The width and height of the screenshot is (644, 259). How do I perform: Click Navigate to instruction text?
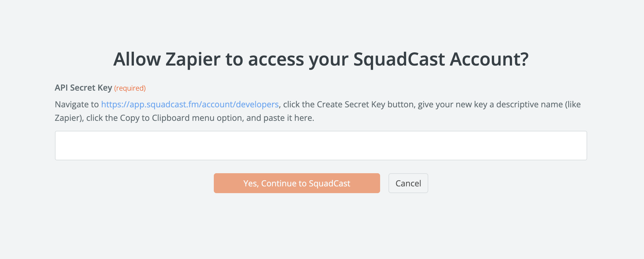(x=77, y=104)
